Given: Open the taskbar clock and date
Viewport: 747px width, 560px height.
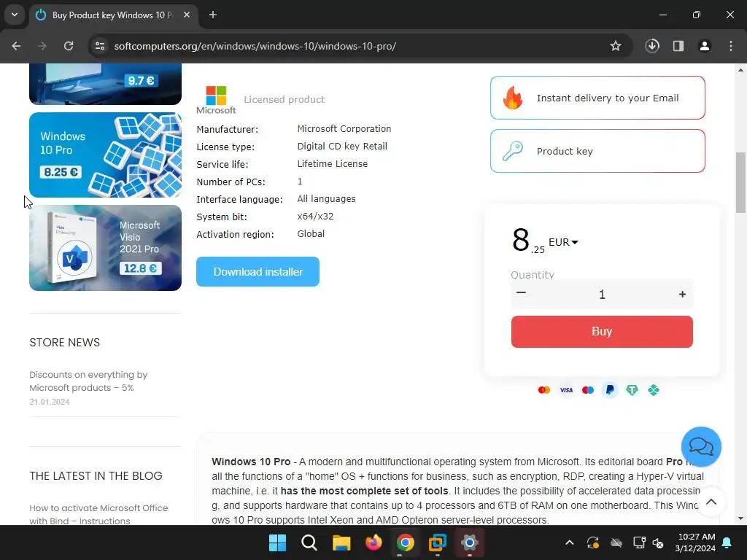Looking at the screenshot, I should [x=695, y=542].
